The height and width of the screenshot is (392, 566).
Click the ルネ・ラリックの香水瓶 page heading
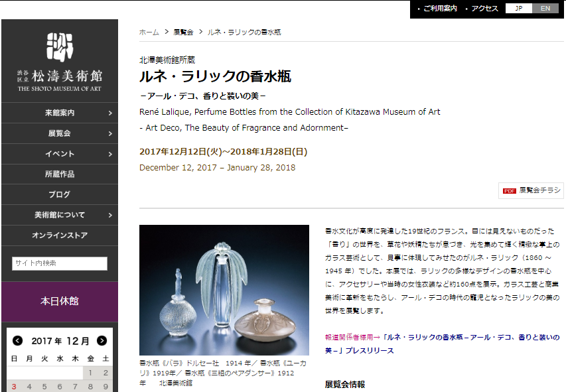coord(215,76)
